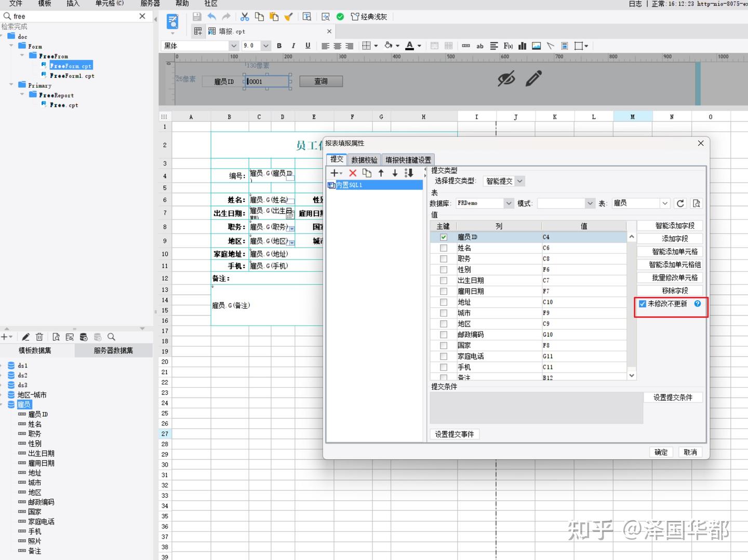The width and height of the screenshot is (748, 560).
Task: Uncheck the 未修改不更新 checkbox
Action: (643, 304)
